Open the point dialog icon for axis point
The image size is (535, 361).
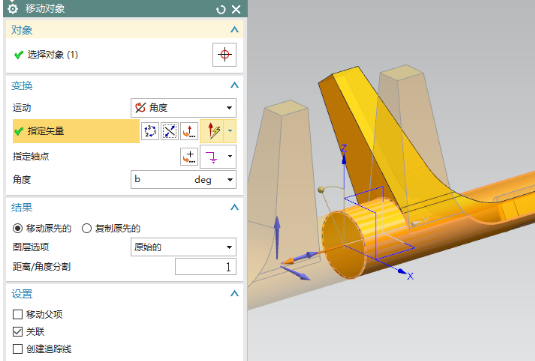[189, 157]
